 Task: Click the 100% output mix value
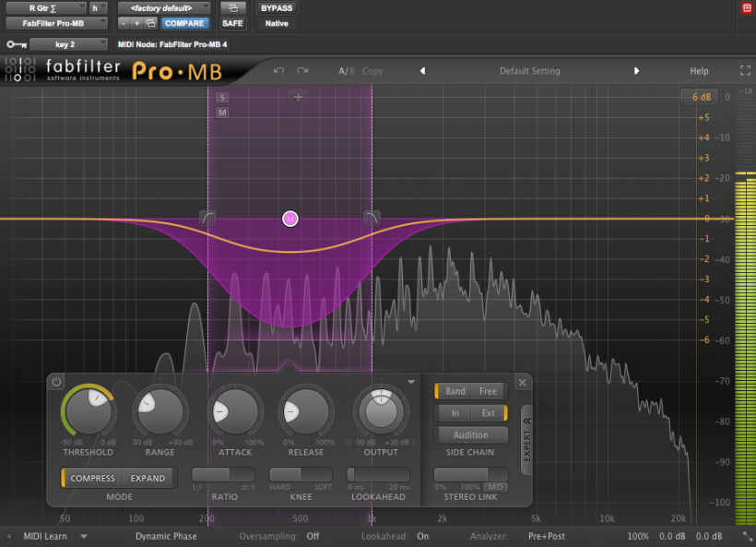coord(638,536)
